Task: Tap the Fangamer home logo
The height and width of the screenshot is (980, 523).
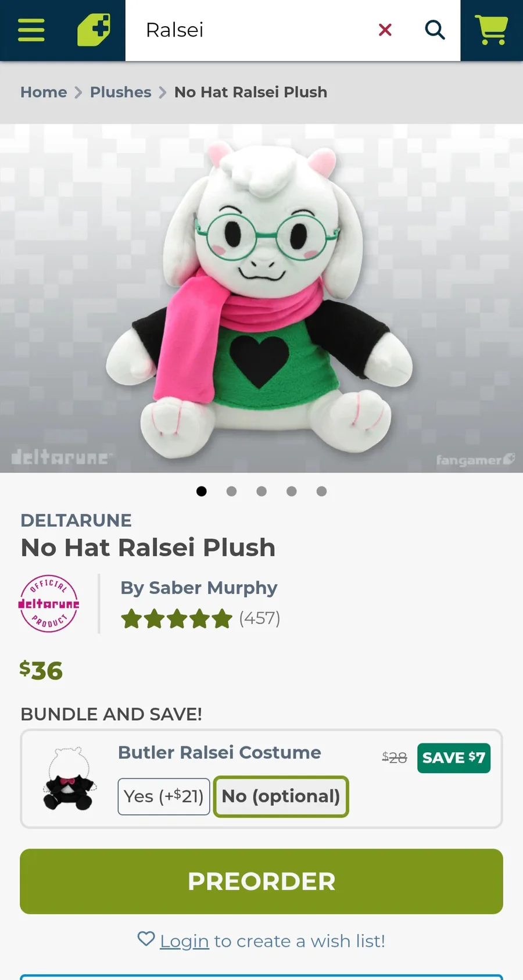Action: (x=94, y=30)
